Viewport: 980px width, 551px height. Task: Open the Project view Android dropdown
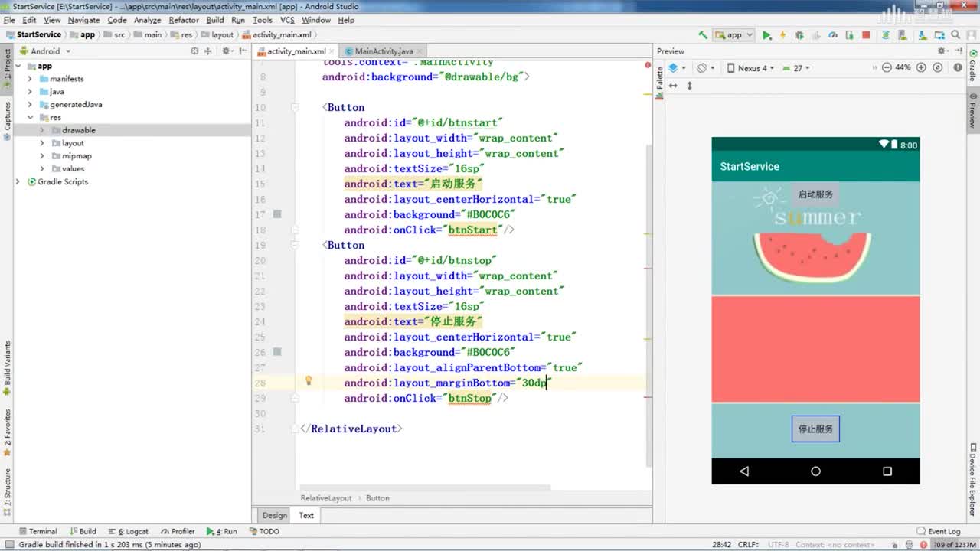pyautogui.click(x=45, y=51)
